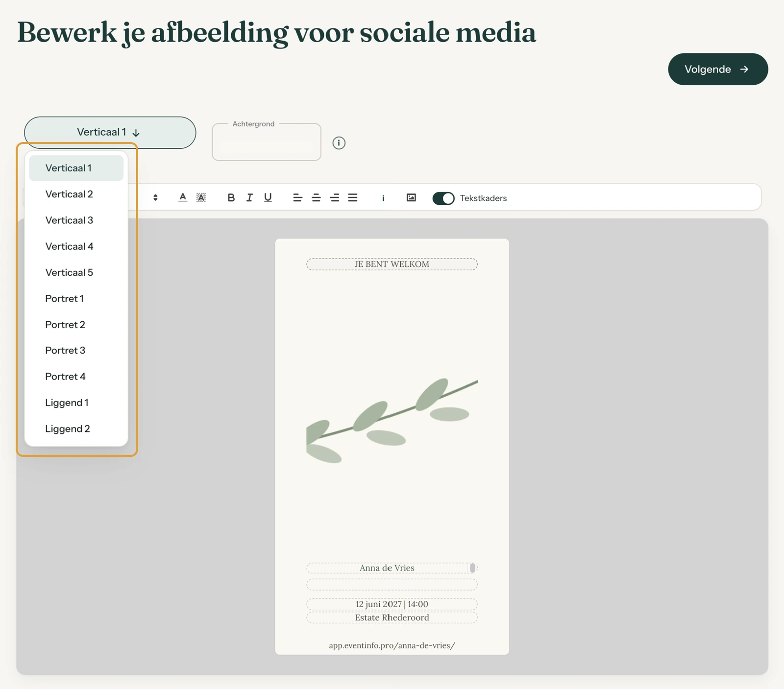Image resolution: width=784 pixels, height=689 pixels.
Task: Click the small info icon in toolbar
Action: click(383, 198)
